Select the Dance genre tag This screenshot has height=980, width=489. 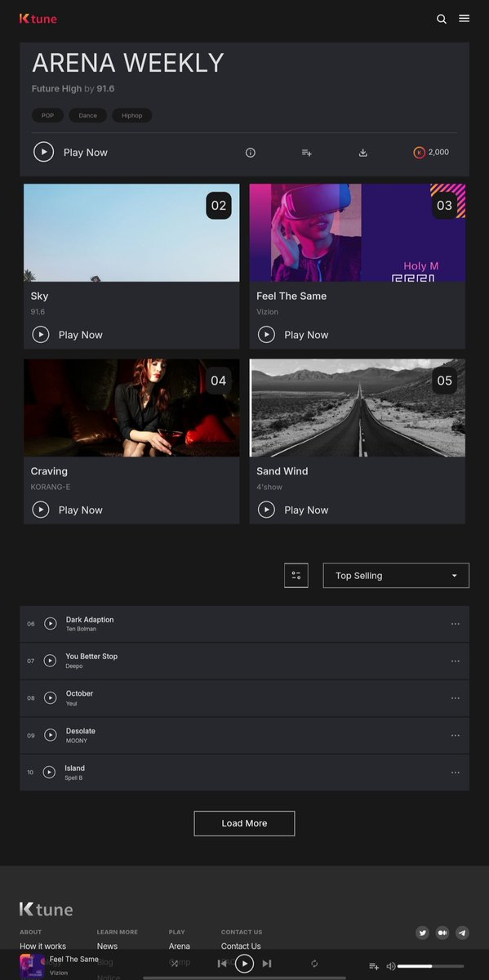coord(88,115)
